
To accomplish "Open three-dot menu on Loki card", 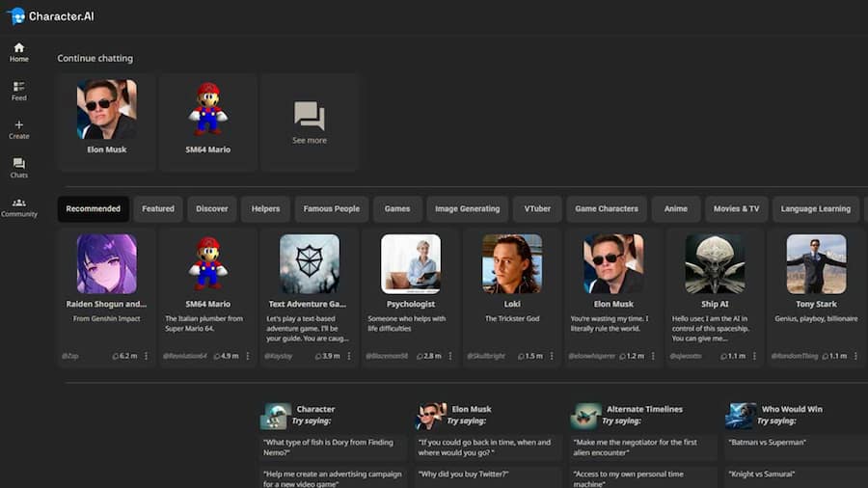I will pos(552,356).
